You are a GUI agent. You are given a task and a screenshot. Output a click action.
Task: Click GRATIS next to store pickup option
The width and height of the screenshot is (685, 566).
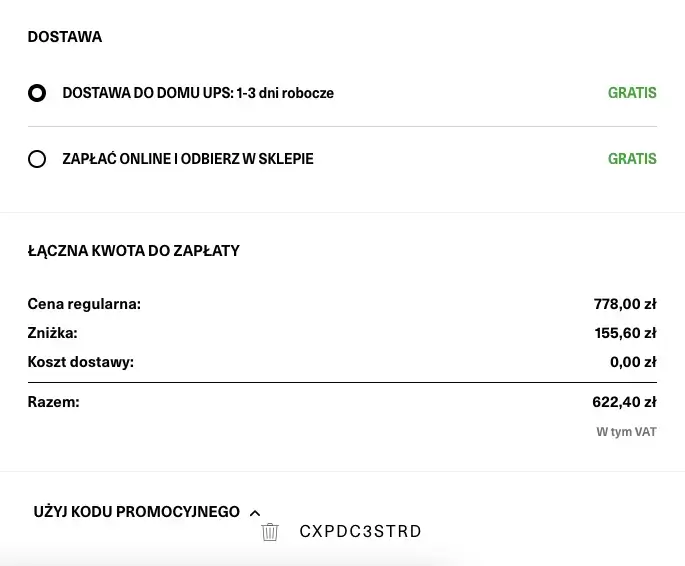point(632,159)
